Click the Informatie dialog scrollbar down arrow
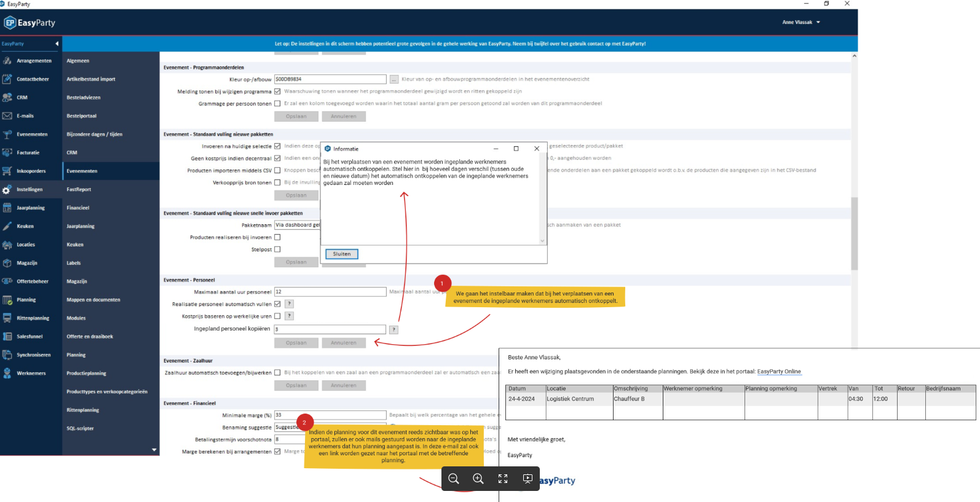This screenshot has width=980, height=502. (x=542, y=241)
